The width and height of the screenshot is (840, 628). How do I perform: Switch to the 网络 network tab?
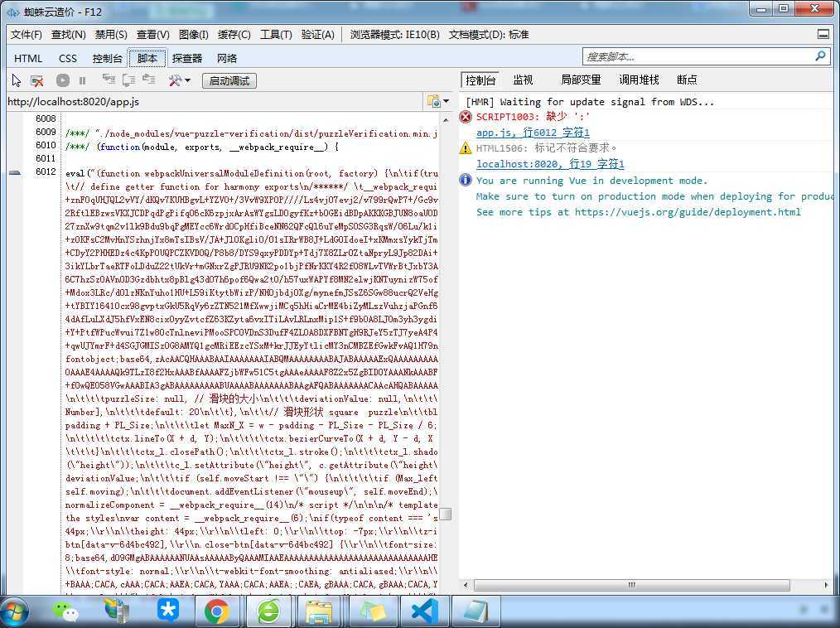[227, 58]
